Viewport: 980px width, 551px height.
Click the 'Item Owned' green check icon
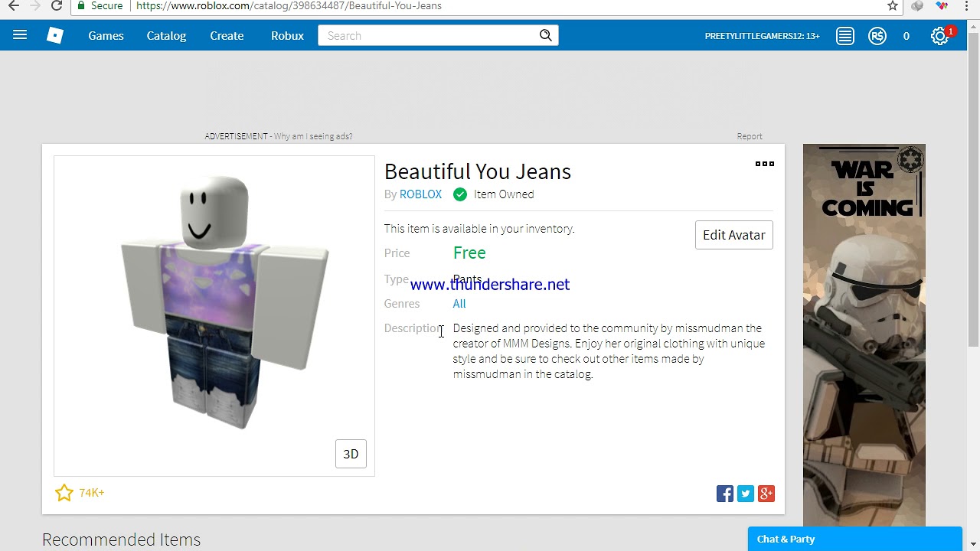460,194
